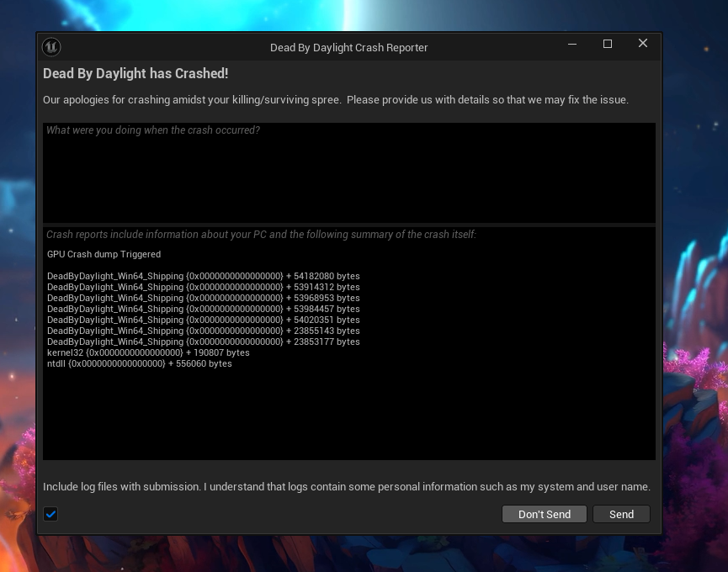Image resolution: width=728 pixels, height=572 pixels.
Task: Click the 'Dead By Daylight has Crashed!' heading
Action: (136, 73)
